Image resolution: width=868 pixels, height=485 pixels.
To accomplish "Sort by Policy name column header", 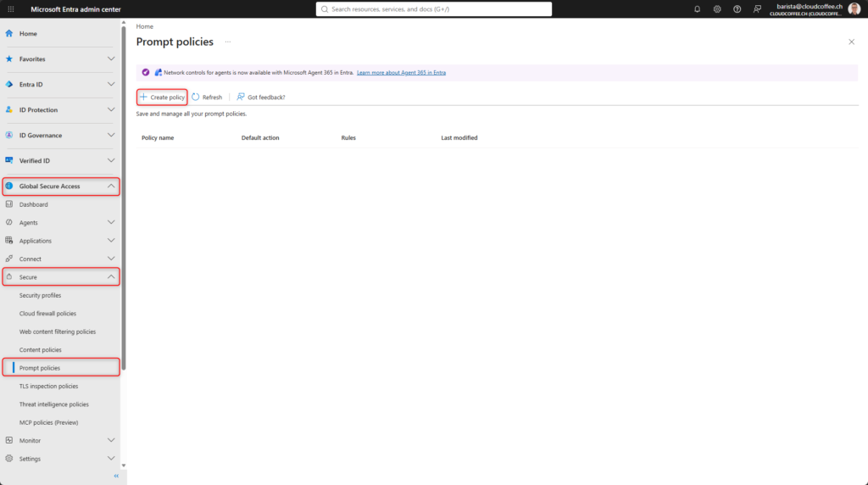I will point(158,138).
